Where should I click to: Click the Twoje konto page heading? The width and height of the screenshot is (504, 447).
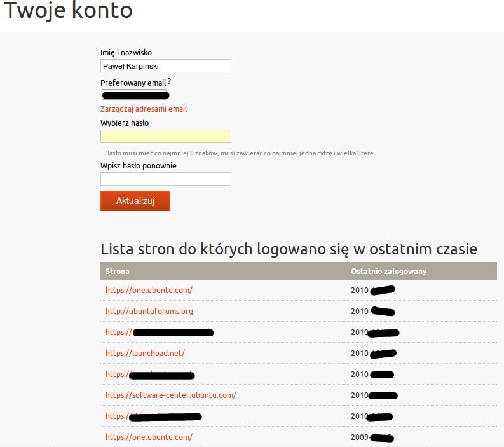click(x=68, y=11)
